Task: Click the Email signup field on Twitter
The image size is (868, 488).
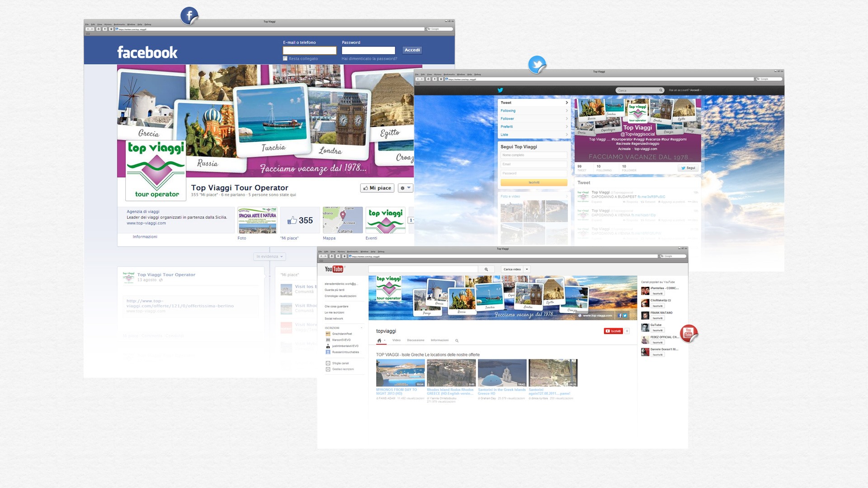Action: [x=534, y=164]
